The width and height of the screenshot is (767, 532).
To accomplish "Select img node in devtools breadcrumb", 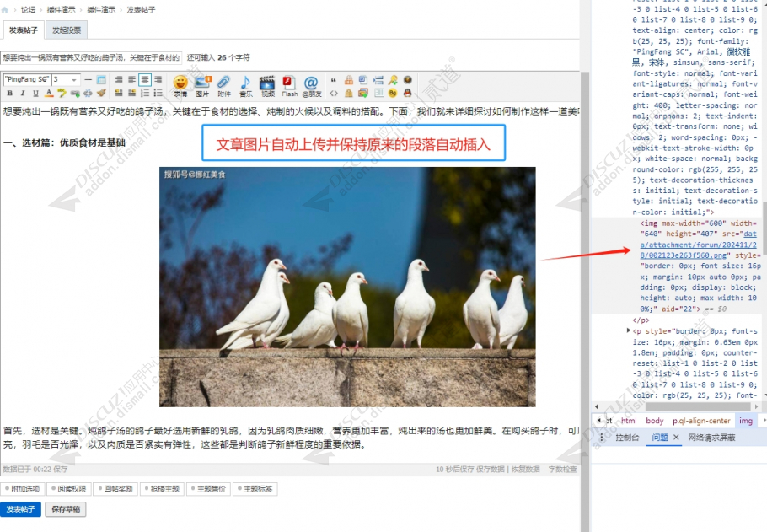I will coord(746,421).
